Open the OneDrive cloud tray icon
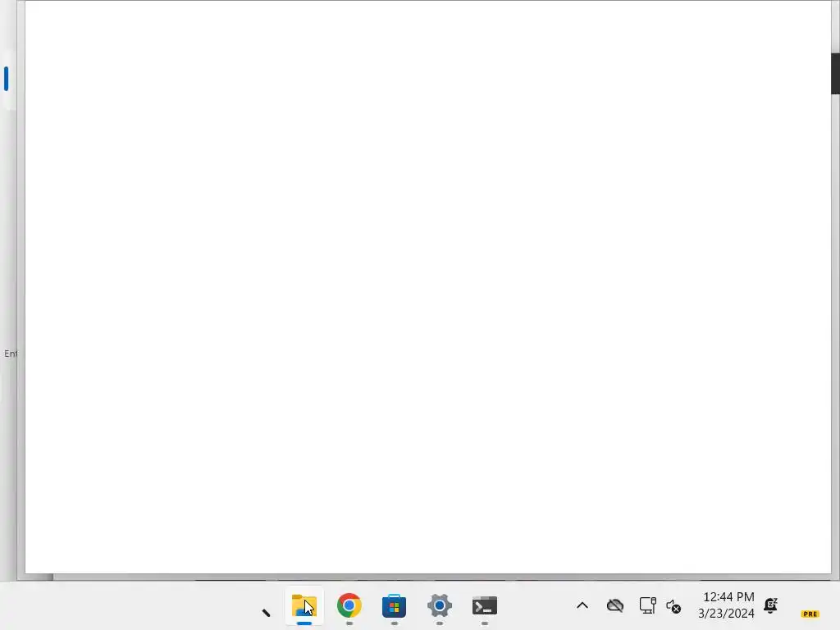 point(615,606)
